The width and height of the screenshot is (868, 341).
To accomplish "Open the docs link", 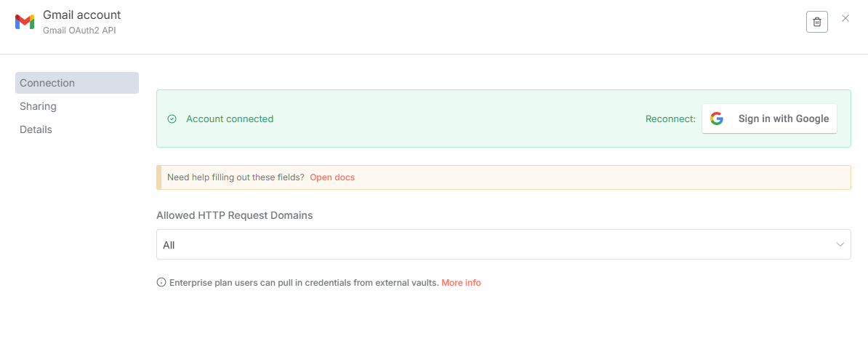I will click(x=332, y=177).
